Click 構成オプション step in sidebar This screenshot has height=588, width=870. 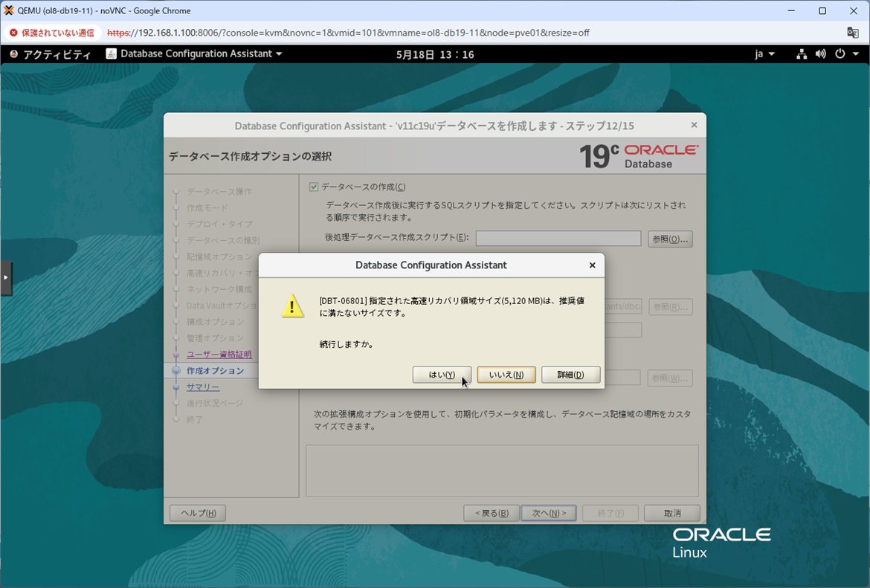pos(216,322)
